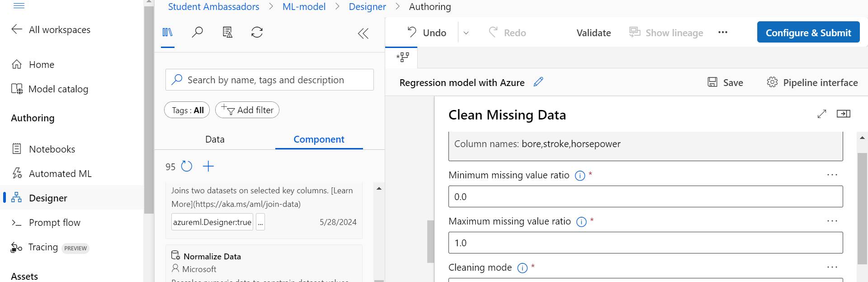Click Microsoft author under Normalize Data
Viewport: 868px width, 282px height.
194,269
